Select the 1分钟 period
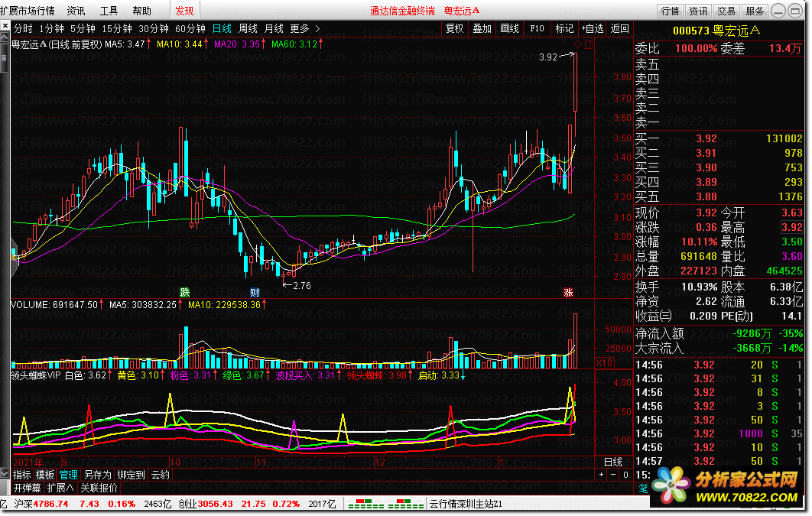The image size is (812, 516). (51, 28)
